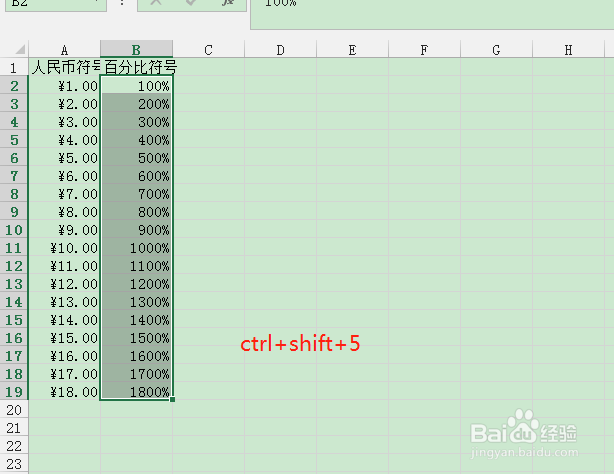The image size is (614, 474).
Task: Click cell containing ¥2.00
Action: coord(65,103)
